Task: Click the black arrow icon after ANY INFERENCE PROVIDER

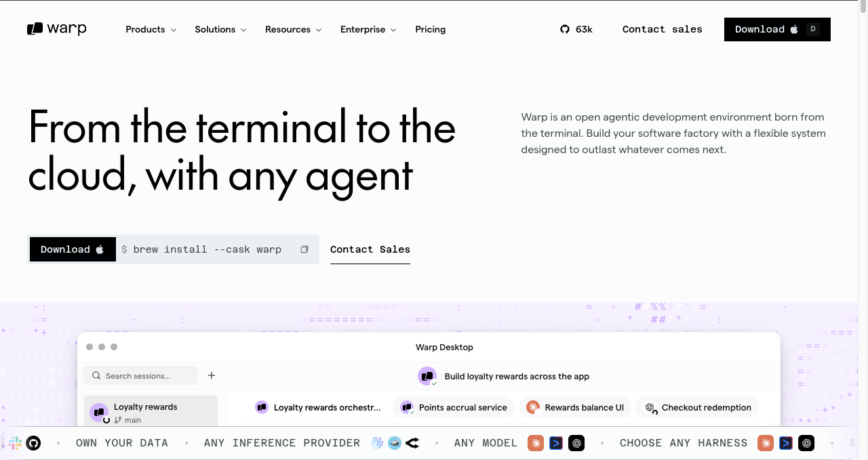Action: pyautogui.click(x=412, y=443)
